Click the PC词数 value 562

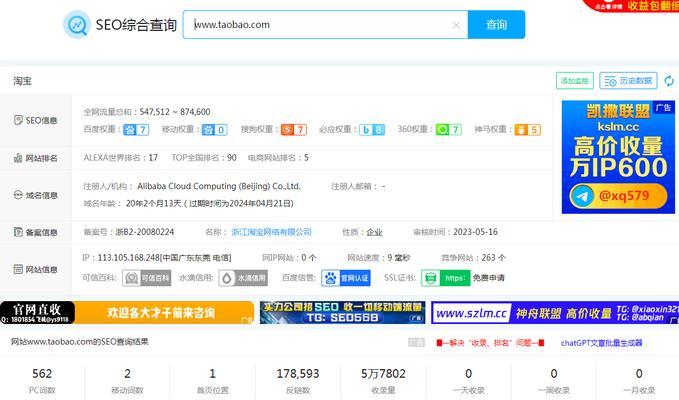42,373
